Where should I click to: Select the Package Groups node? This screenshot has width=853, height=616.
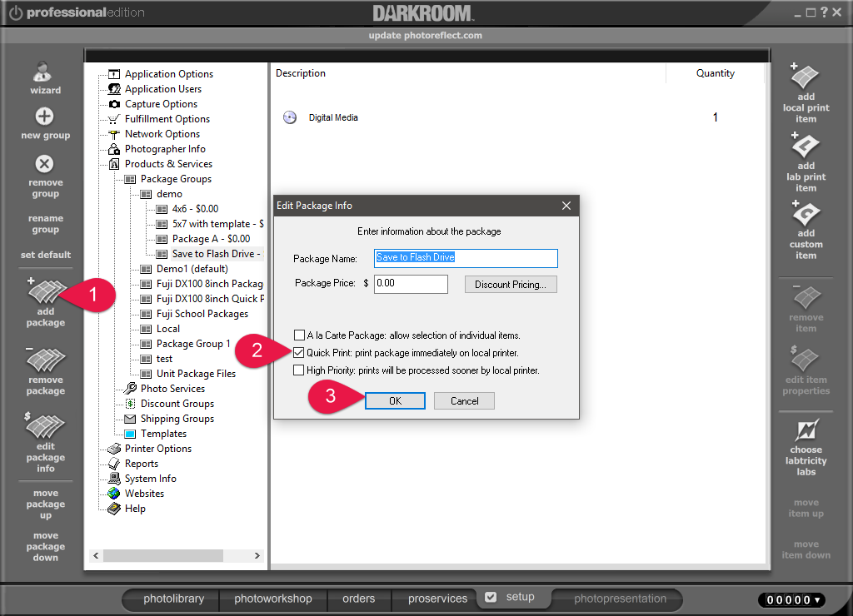coord(176,179)
